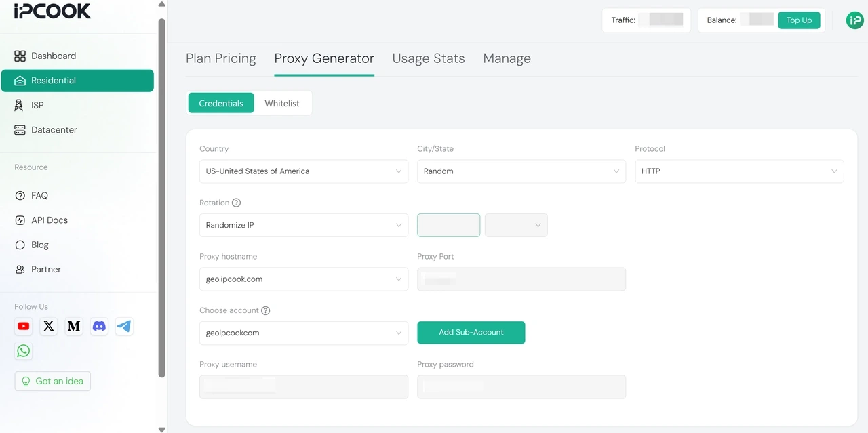Open the Choose account dropdown
868x433 pixels.
[304, 333]
